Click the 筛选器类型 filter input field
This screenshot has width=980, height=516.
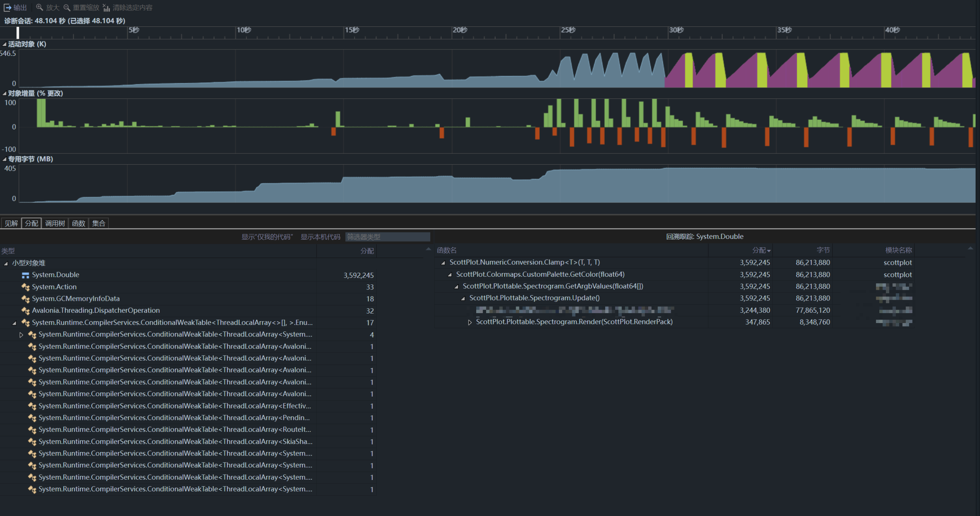pyautogui.click(x=387, y=237)
